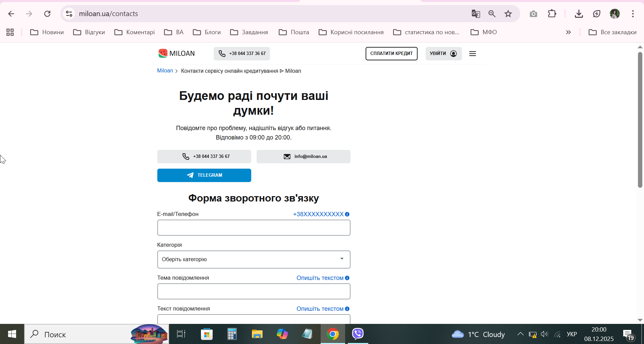
Task: Open the notification center with 19 alerts
Action: pos(628,334)
